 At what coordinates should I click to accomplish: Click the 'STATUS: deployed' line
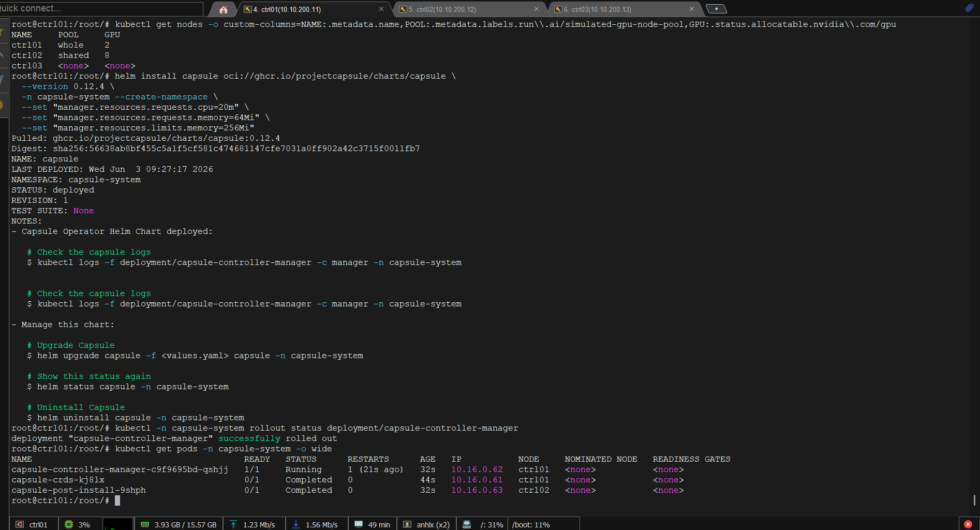[53, 190]
